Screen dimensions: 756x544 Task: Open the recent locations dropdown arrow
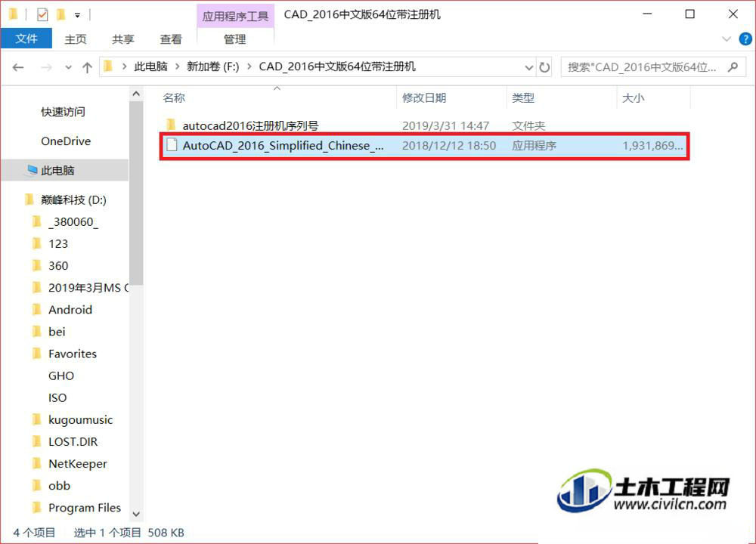pos(69,67)
